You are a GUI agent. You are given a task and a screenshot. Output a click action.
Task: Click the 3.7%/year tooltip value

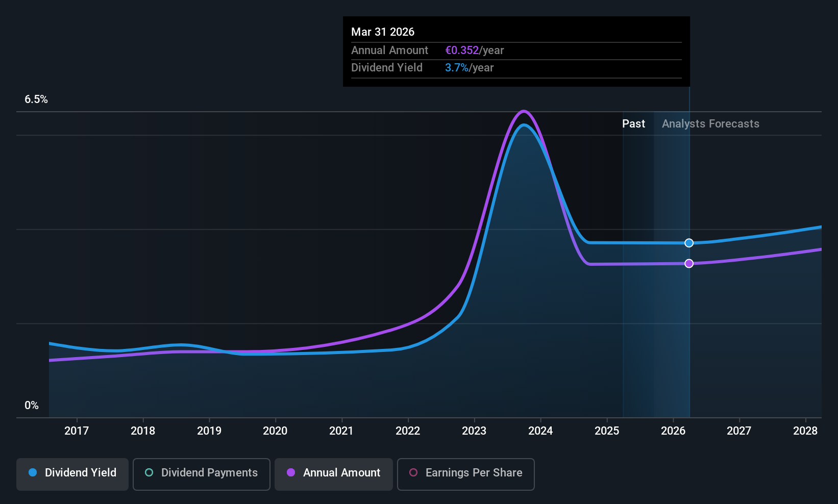point(470,67)
